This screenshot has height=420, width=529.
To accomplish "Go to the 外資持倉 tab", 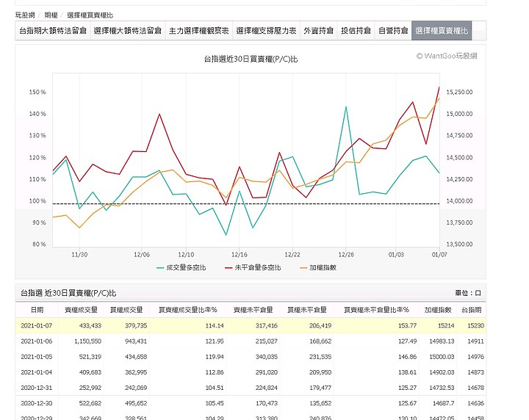I will coord(318,31).
